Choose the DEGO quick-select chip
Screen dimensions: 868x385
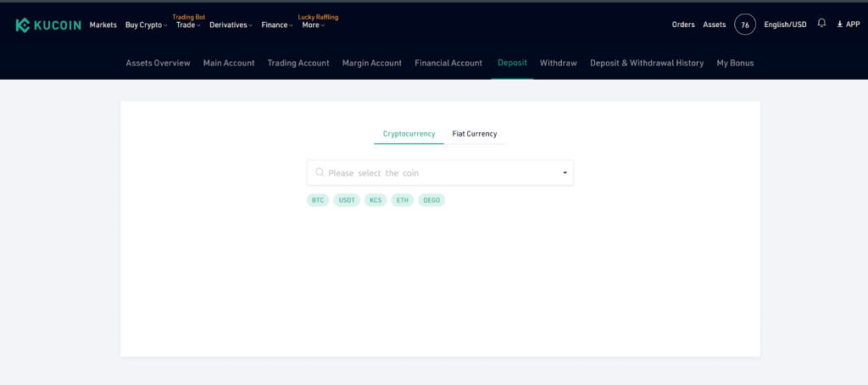point(431,200)
